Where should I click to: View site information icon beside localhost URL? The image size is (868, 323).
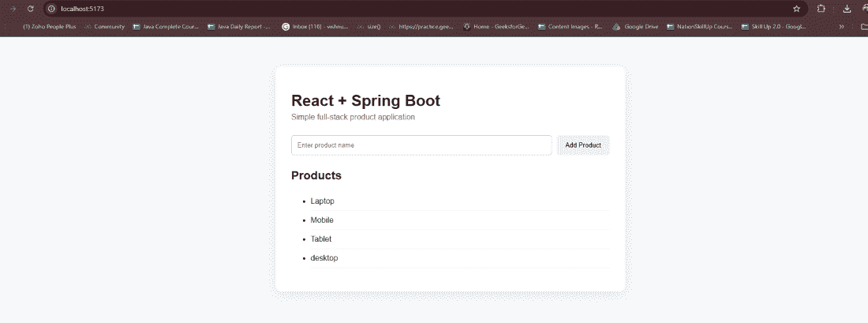[51, 9]
